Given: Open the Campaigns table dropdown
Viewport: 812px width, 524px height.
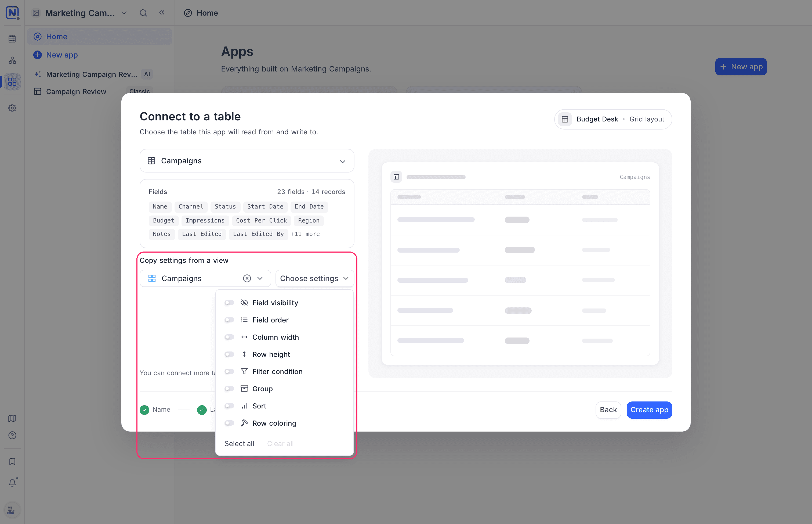Looking at the screenshot, I should click(x=247, y=161).
